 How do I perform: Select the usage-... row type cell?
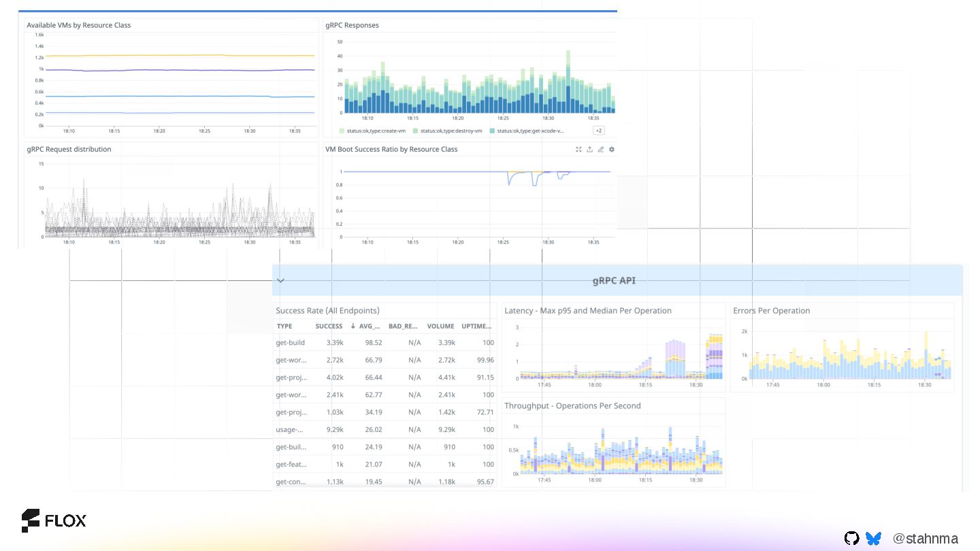coord(291,430)
